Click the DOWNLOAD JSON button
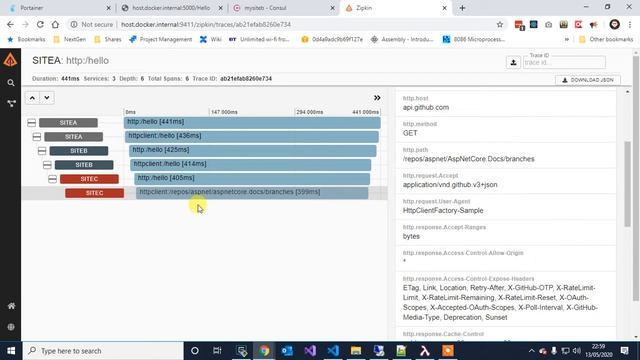This screenshot has width=640, height=360. click(x=588, y=80)
